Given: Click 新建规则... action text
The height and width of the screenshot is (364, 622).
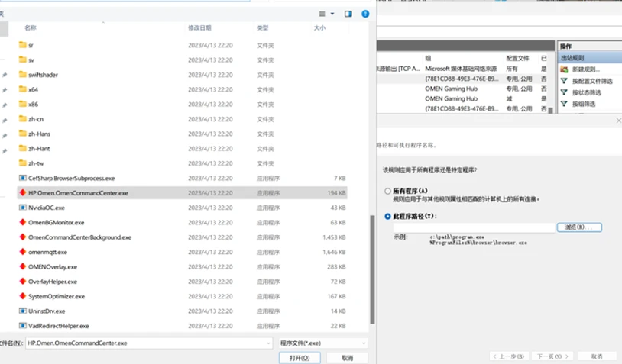Looking at the screenshot, I should pyautogui.click(x=586, y=69).
